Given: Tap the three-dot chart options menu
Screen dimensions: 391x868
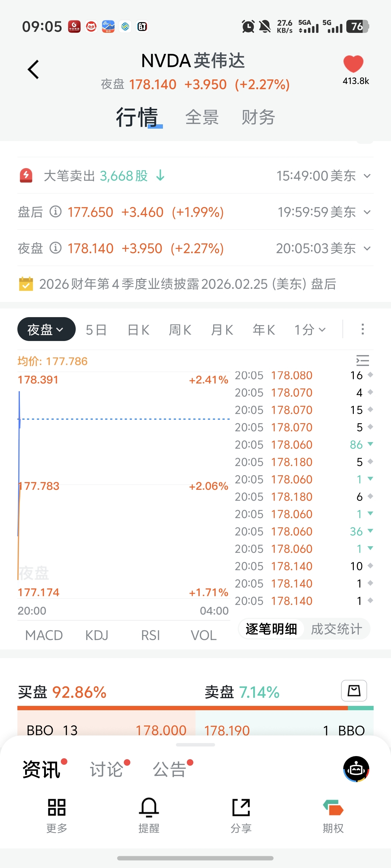Looking at the screenshot, I should click(363, 329).
